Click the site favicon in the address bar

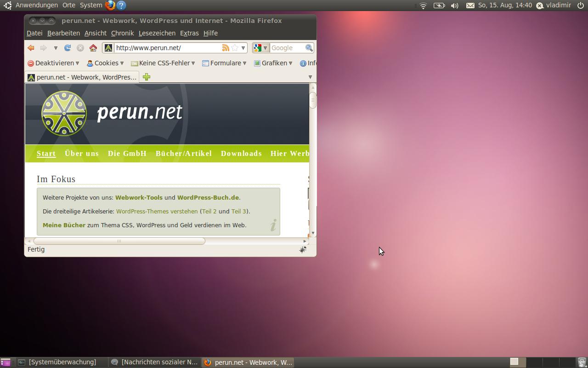click(108, 48)
